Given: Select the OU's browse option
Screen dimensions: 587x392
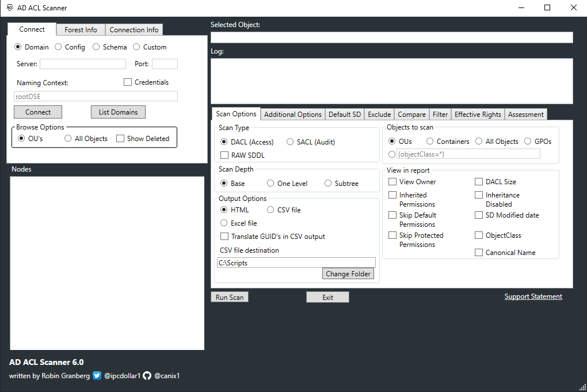Looking at the screenshot, I should [21, 139].
